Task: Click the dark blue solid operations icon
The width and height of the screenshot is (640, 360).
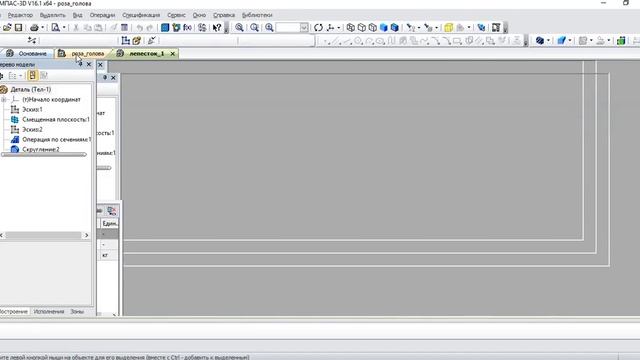Action: click(540, 40)
